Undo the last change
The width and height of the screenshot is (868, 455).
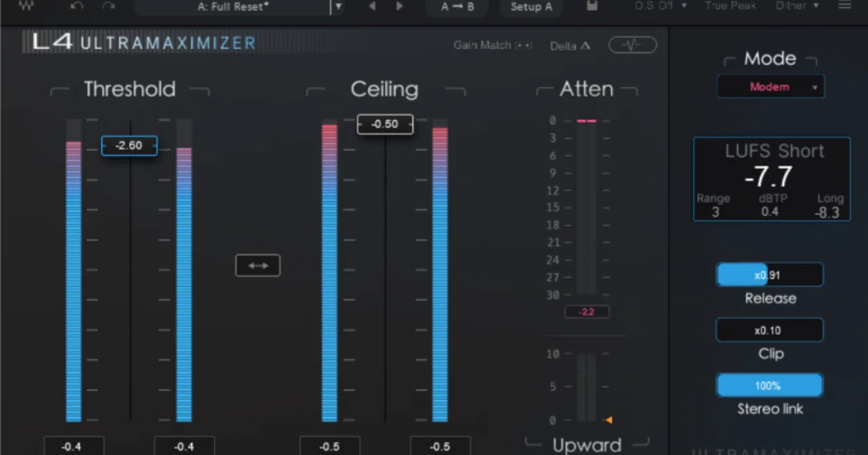click(x=77, y=6)
